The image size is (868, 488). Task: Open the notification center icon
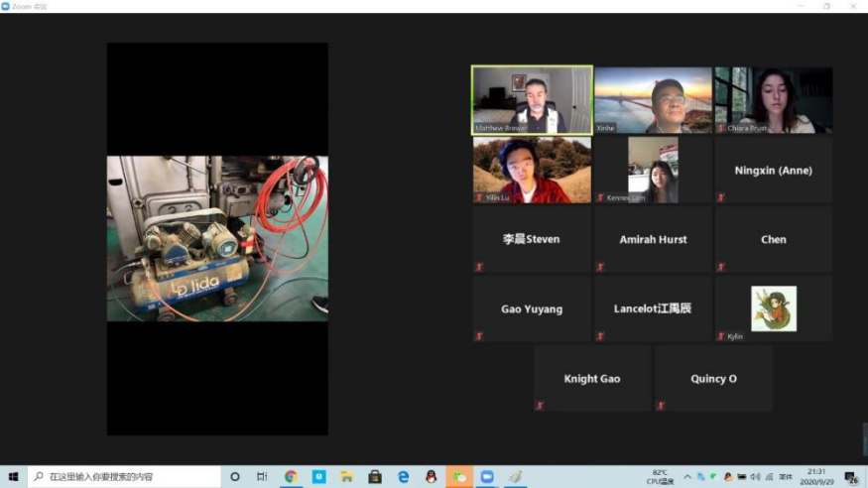pos(851,477)
